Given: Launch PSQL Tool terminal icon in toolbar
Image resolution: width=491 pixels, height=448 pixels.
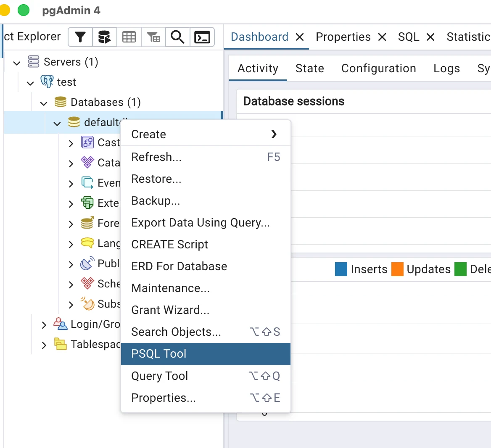Looking at the screenshot, I should click(x=202, y=37).
